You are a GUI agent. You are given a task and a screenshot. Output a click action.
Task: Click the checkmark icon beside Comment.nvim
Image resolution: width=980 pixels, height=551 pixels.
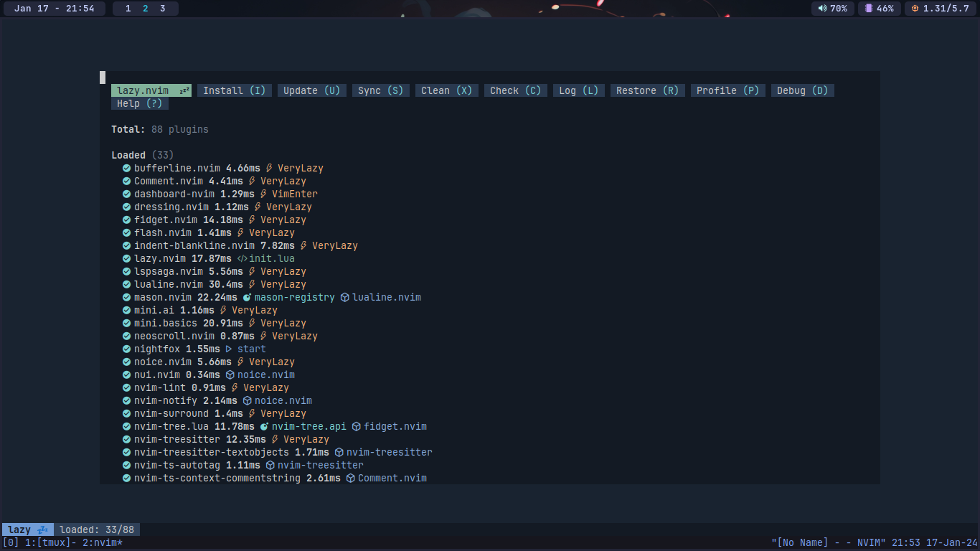[x=126, y=181]
